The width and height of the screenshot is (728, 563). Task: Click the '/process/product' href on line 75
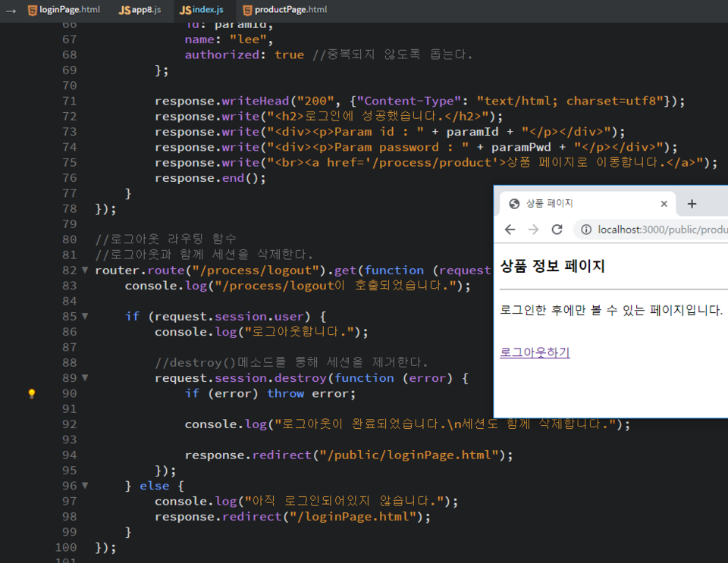tap(432, 163)
